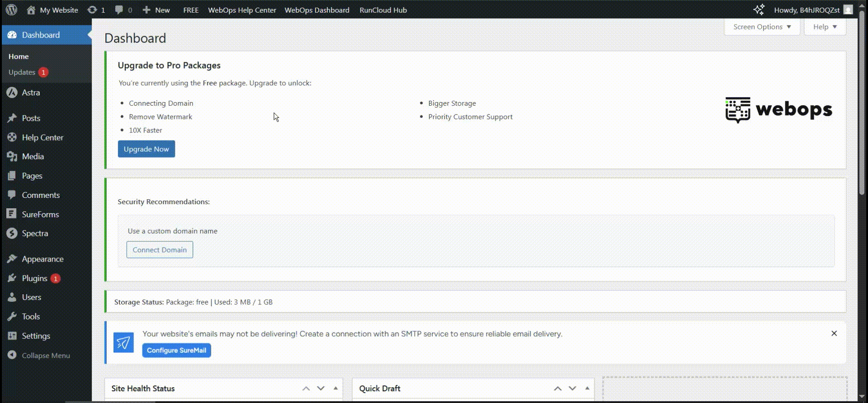Open the updates icon in admin bar
Image resolution: width=868 pixels, height=403 pixels.
coord(92,9)
